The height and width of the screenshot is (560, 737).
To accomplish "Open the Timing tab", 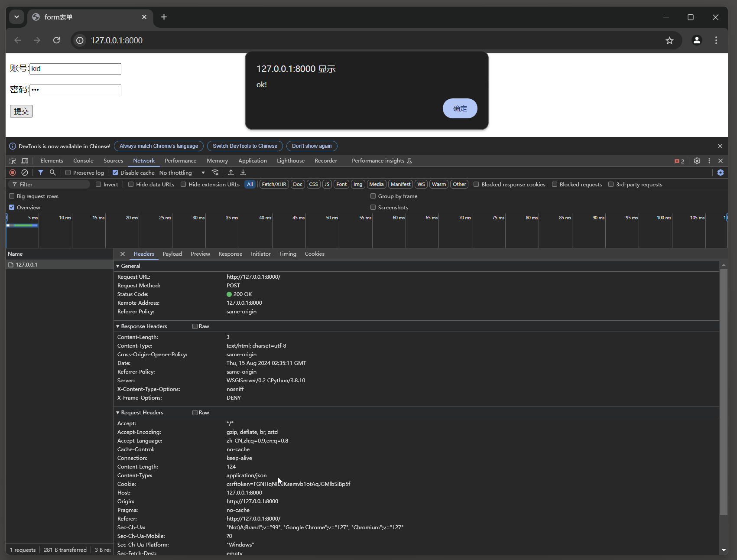I will click(288, 254).
